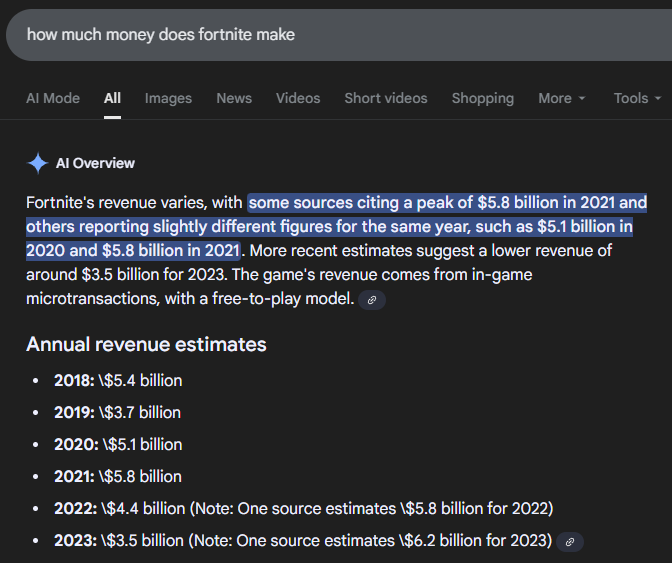The image size is (672, 563).
Task: Open the Tools dropdown
Action: coord(637,99)
